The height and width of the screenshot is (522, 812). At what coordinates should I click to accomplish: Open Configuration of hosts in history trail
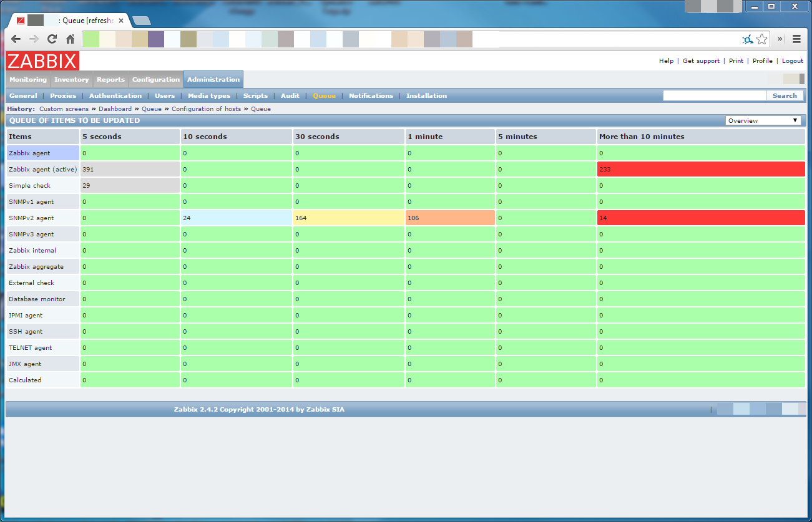(207, 109)
